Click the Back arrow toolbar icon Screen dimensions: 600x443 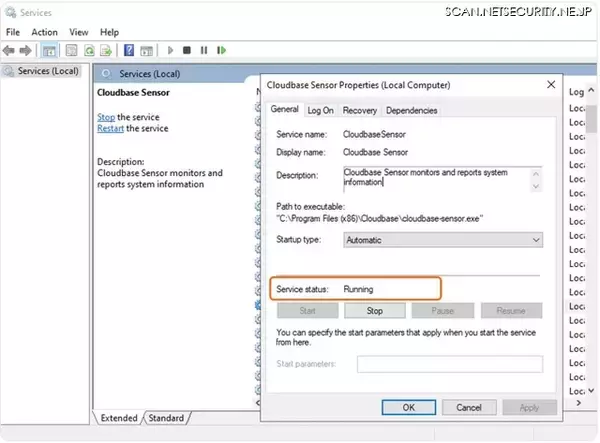coord(8,50)
